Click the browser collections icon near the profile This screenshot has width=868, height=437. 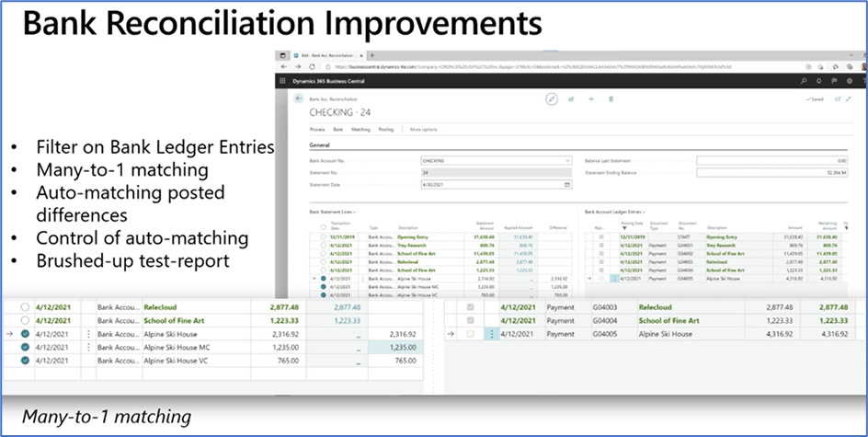click(850, 66)
